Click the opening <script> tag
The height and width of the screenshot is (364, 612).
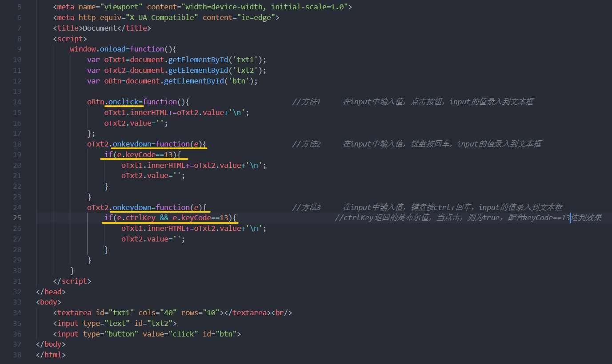coord(70,39)
